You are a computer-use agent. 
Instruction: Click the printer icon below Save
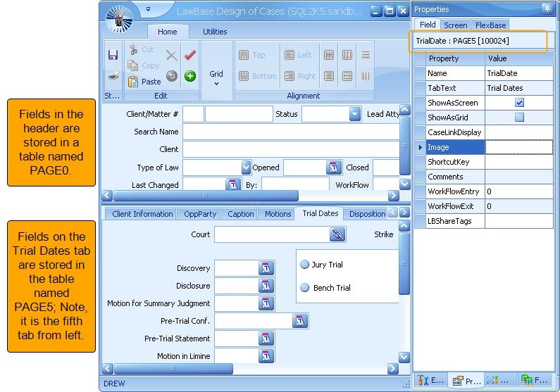(113, 76)
